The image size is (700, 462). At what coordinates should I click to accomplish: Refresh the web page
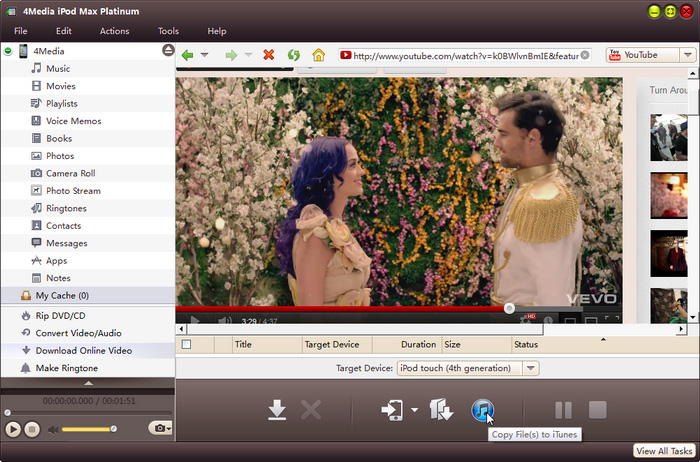pyautogui.click(x=293, y=55)
